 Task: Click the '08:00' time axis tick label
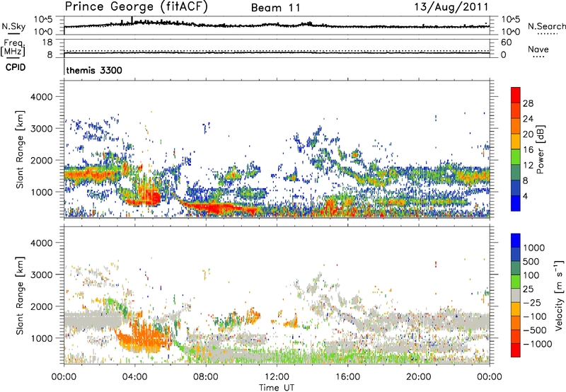[206, 377]
